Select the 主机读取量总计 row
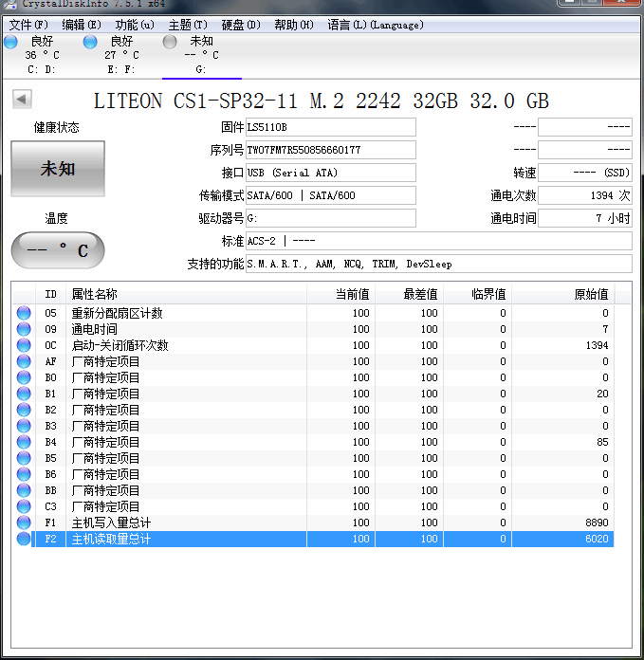 click(313, 539)
